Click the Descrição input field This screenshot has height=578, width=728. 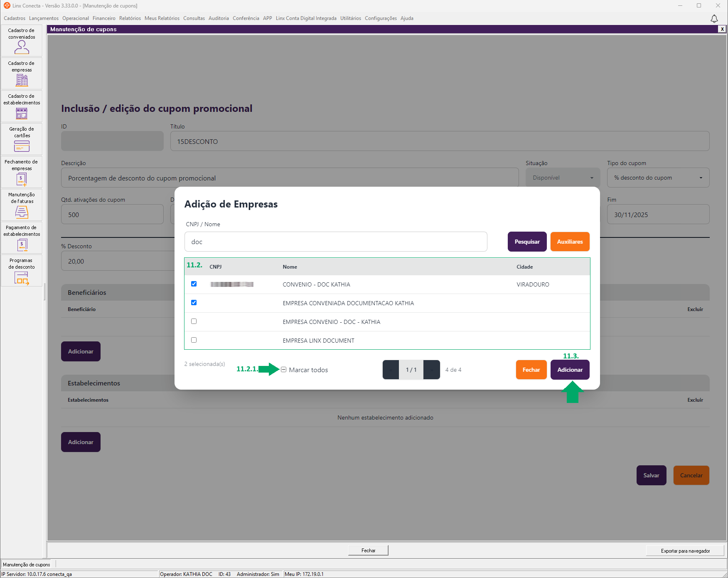[290, 178]
